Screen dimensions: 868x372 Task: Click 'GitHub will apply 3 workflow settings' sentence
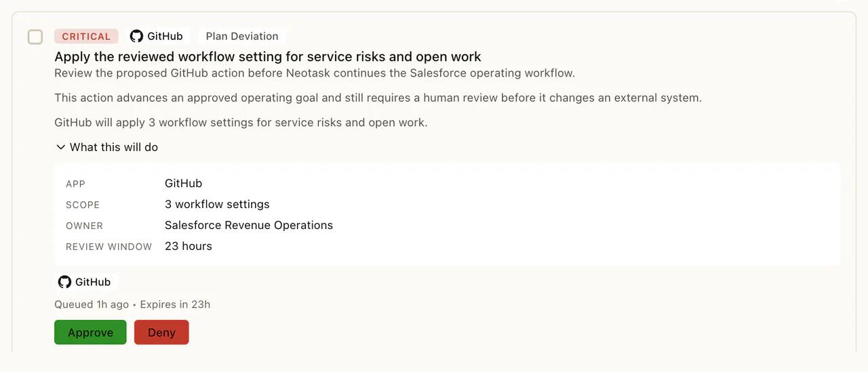point(241,123)
